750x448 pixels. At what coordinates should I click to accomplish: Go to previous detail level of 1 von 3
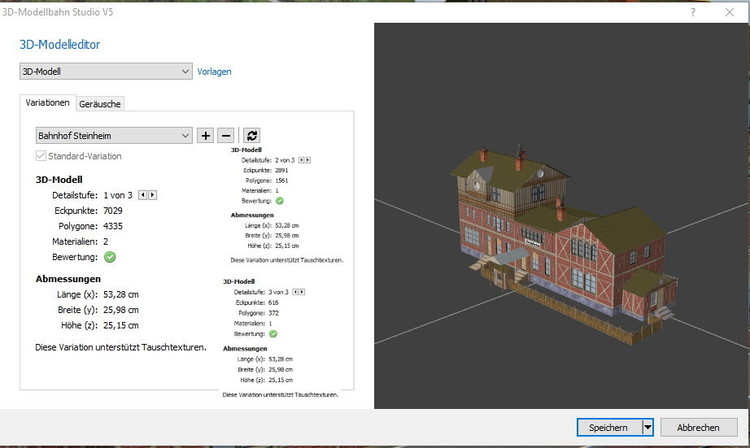pos(142,194)
